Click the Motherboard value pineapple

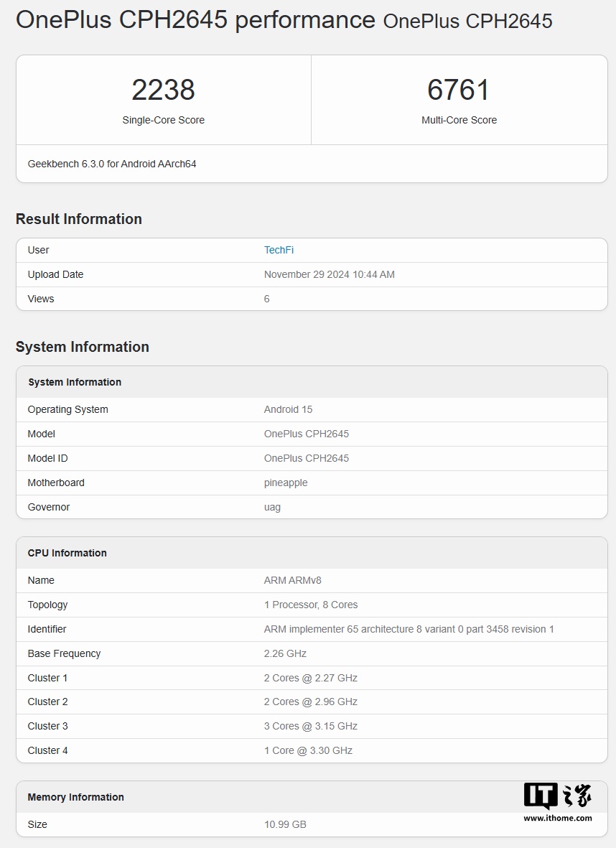(286, 483)
